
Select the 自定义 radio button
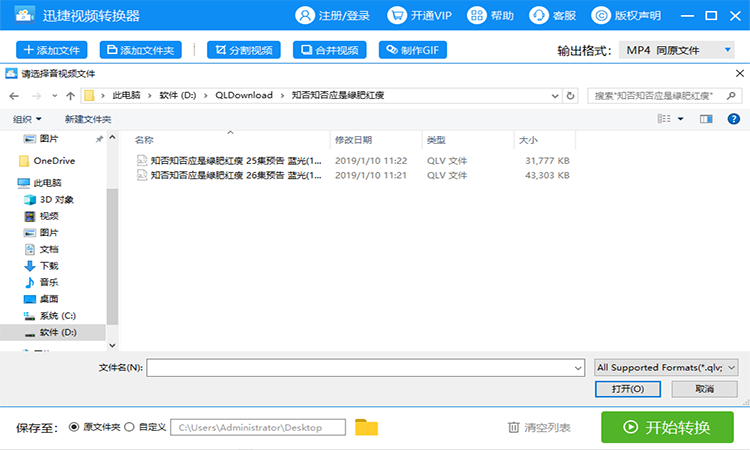[129, 427]
